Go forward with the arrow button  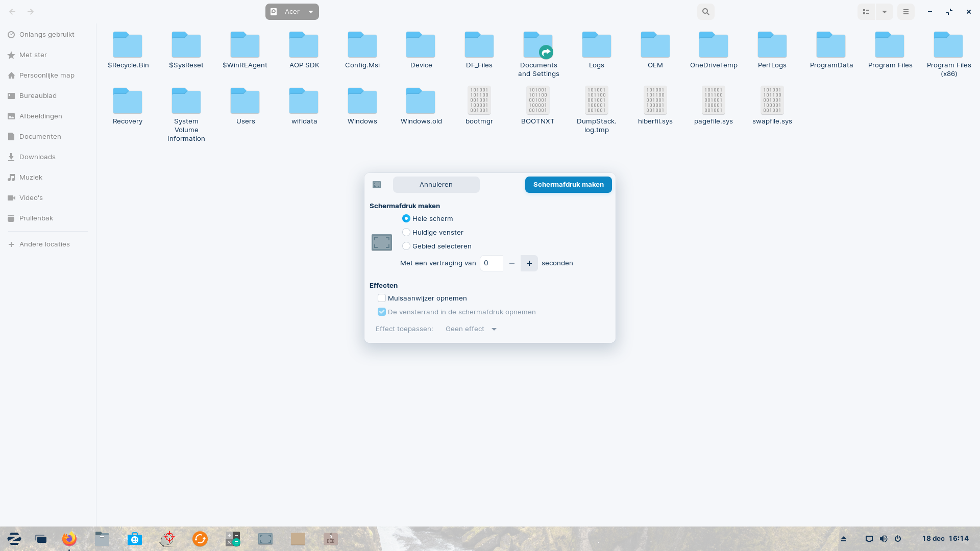31,12
